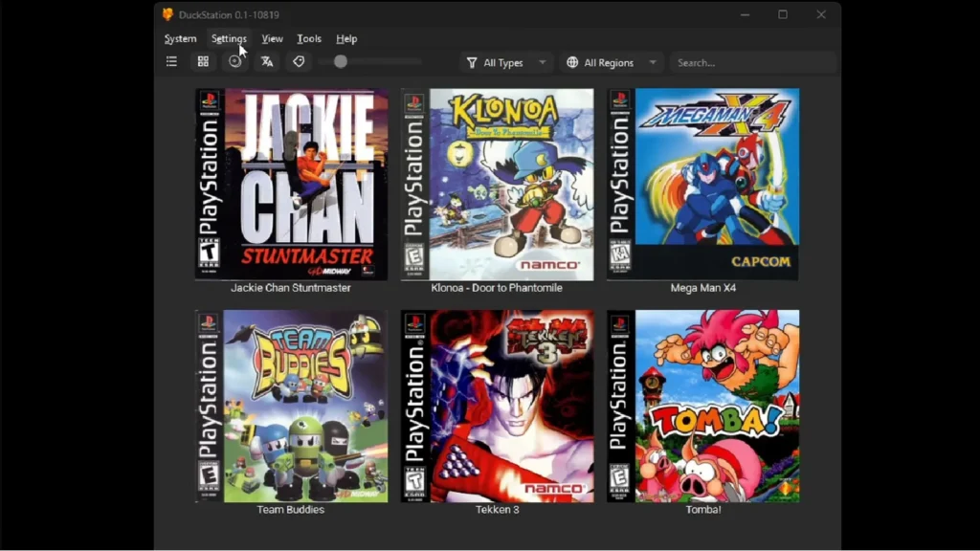The width and height of the screenshot is (980, 551).
Task: Select the Team Buddies cover
Action: coord(291,406)
